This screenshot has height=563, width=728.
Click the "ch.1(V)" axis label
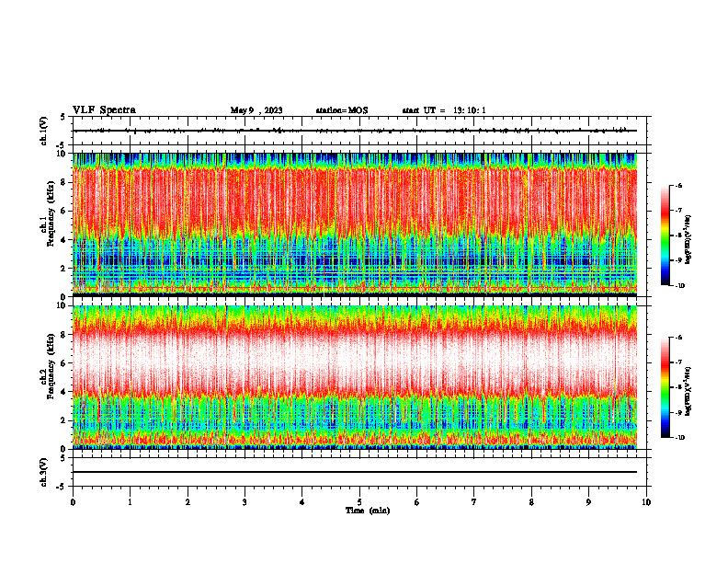click(x=44, y=131)
